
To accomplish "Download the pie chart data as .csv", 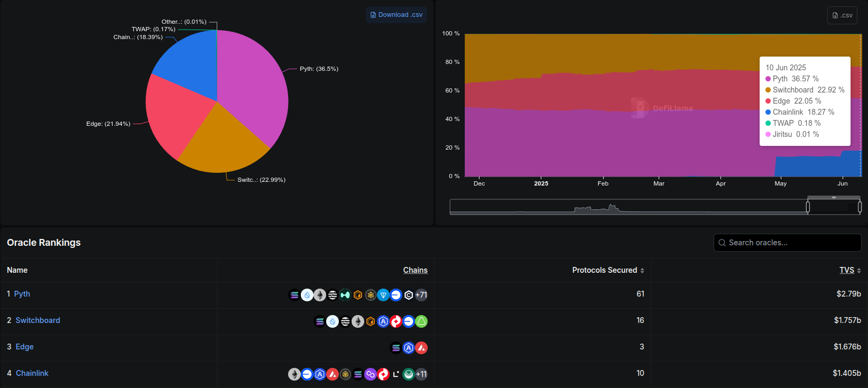I will 396,15.
